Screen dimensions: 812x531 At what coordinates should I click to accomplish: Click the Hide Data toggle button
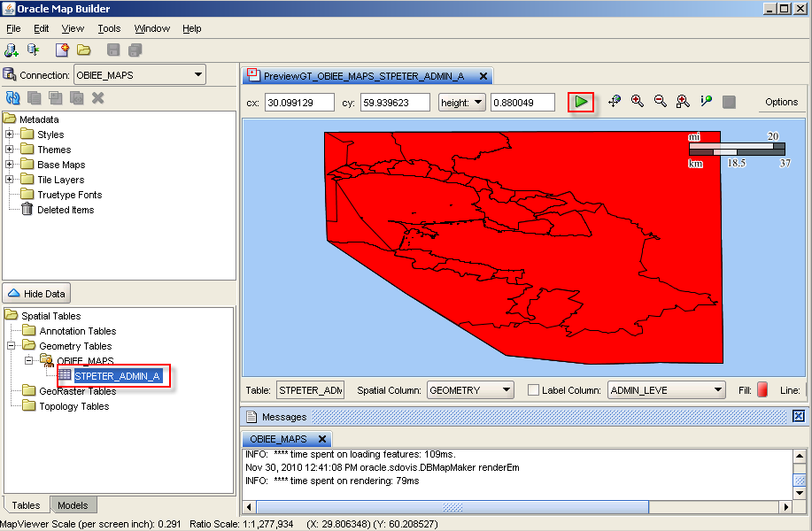pyautogui.click(x=36, y=293)
